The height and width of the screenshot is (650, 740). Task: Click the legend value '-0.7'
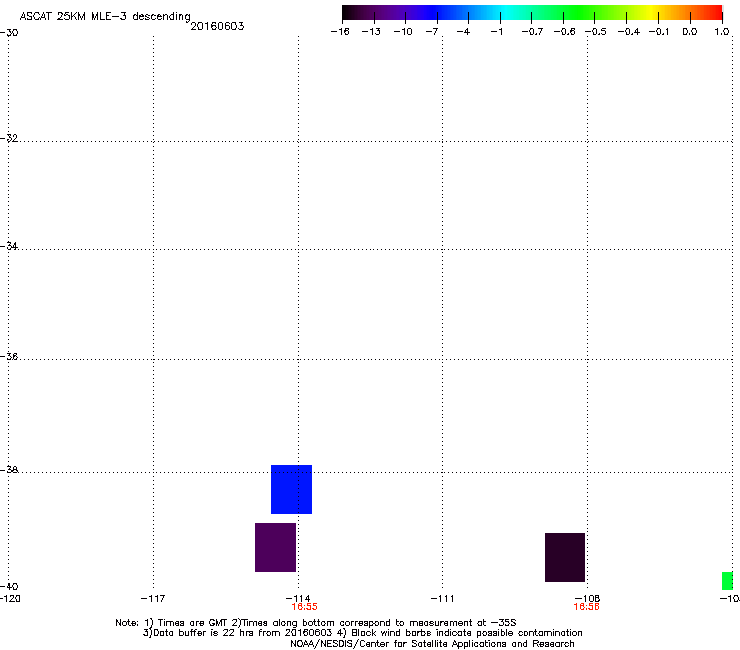pyautogui.click(x=532, y=32)
